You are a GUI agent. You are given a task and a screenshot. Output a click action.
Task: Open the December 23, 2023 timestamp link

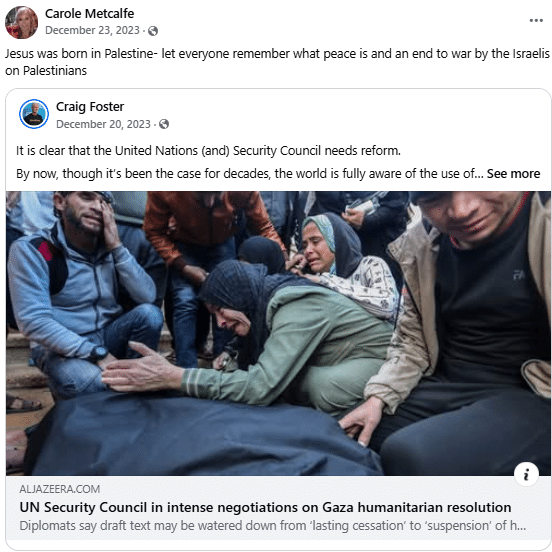tap(92, 31)
